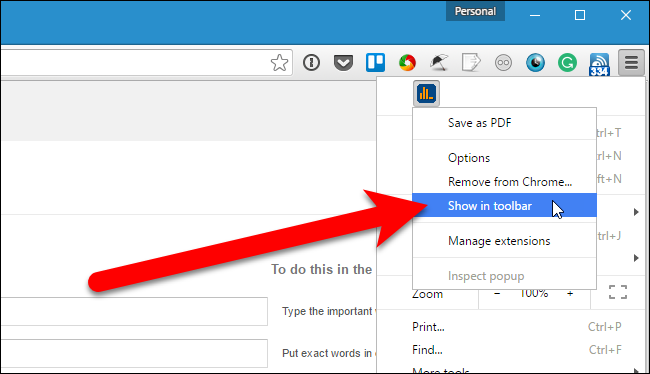650x374 pixels.
Task: Expand the submenu arrow above the Zoom row
Action: [636, 258]
